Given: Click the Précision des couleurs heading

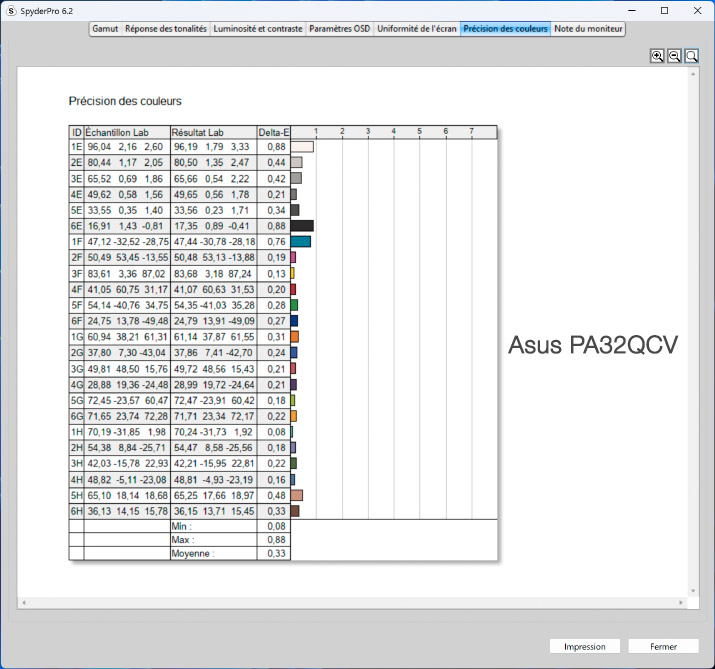Looking at the screenshot, I should (x=125, y=101).
